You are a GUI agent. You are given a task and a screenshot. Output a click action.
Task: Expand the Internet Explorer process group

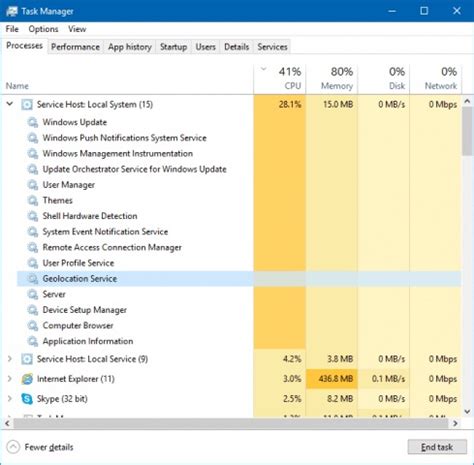10,379
